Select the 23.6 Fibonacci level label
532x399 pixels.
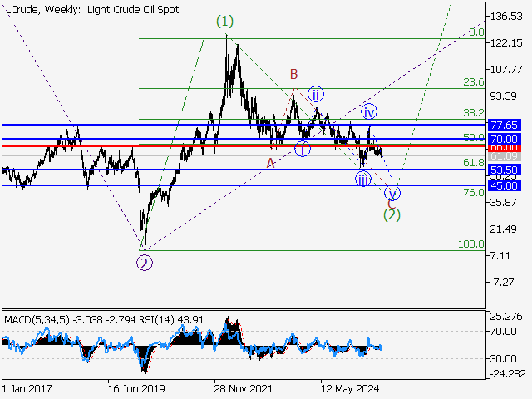[474, 82]
